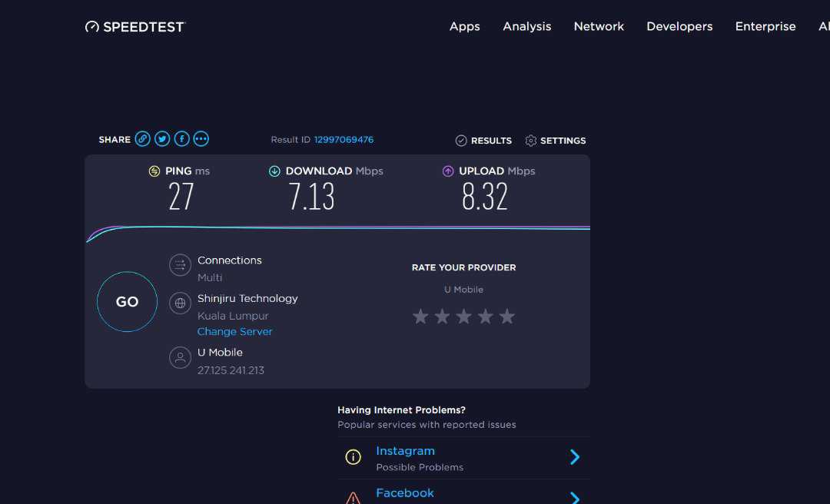Click the upload value 8.32
This screenshot has height=504, width=830.
[484, 197]
